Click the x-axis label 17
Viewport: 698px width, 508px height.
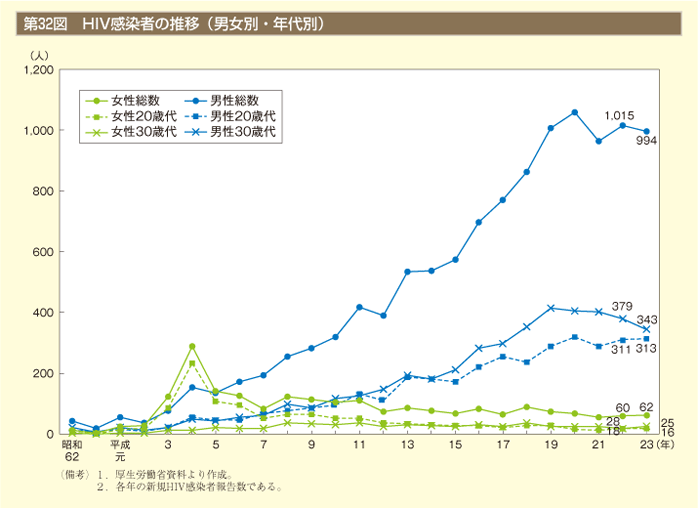(503, 445)
